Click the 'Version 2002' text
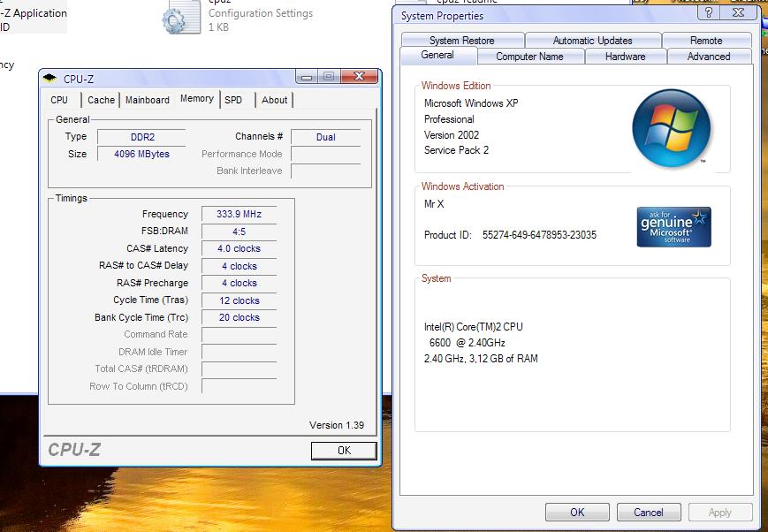This screenshot has width=768, height=532. [452, 134]
